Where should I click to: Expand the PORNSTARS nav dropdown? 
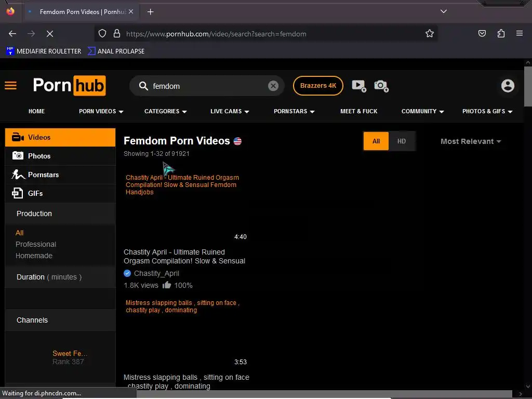[294, 111]
